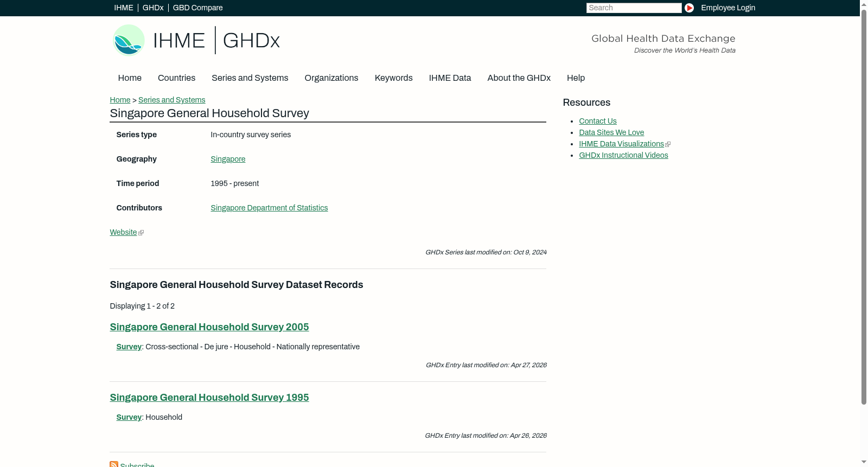The width and height of the screenshot is (868, 467).
Task: Click Employee Login link
Action: (728, 8)
